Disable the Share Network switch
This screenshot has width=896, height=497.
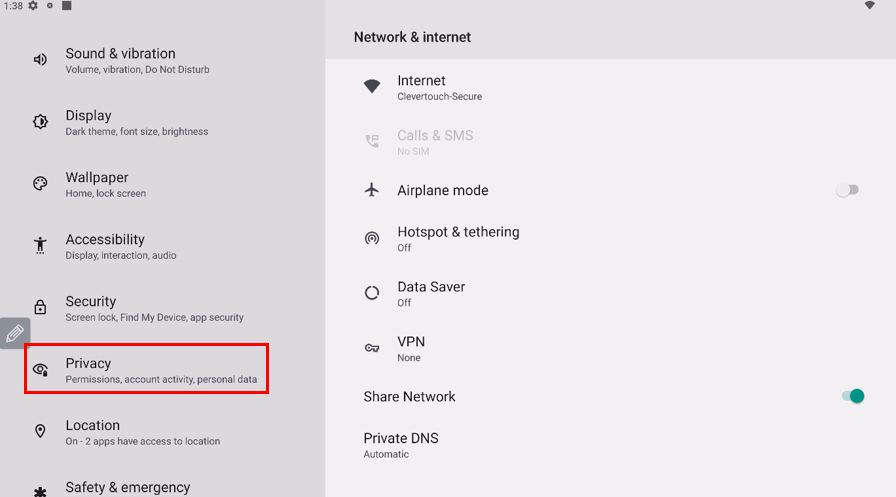point(852,397)
